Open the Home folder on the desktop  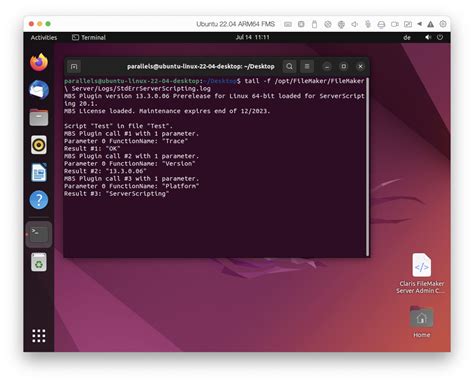422,322
